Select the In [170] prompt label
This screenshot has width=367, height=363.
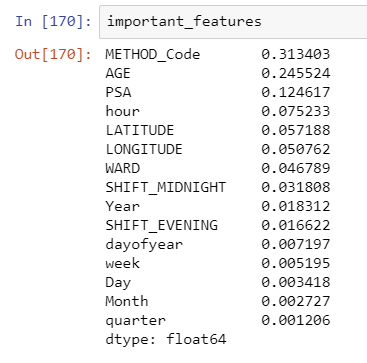[53, 22]
